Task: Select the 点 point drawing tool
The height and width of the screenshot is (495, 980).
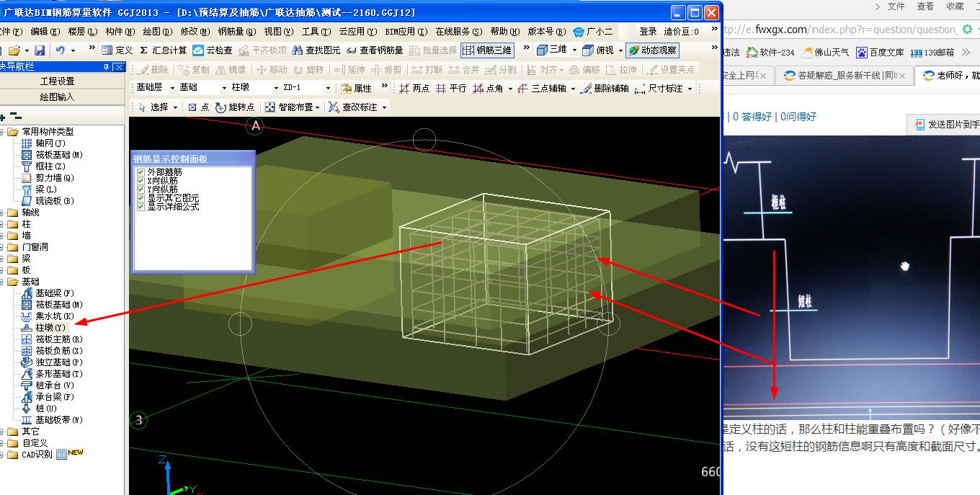Action: tap(198, 107)
